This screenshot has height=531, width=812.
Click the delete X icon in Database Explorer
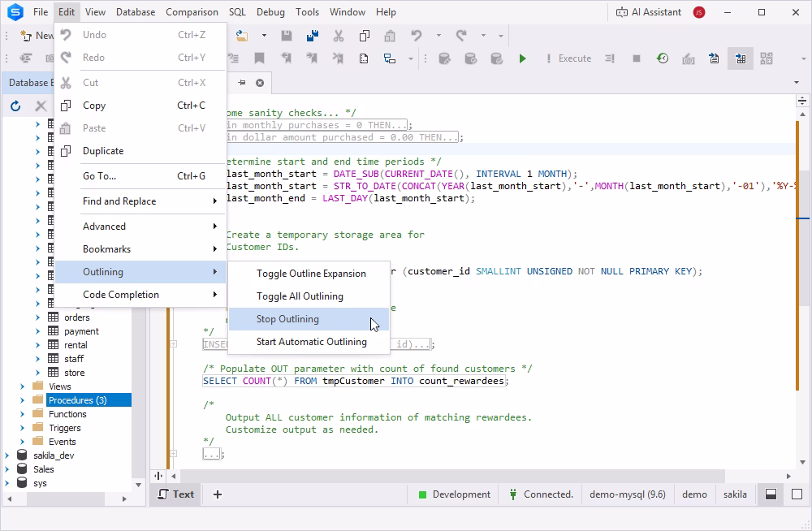pyautogui.click(x=41, y=106)
